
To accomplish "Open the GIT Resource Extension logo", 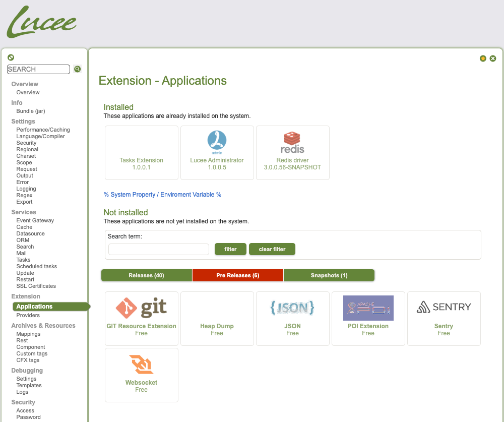I will tap(142, 308).
